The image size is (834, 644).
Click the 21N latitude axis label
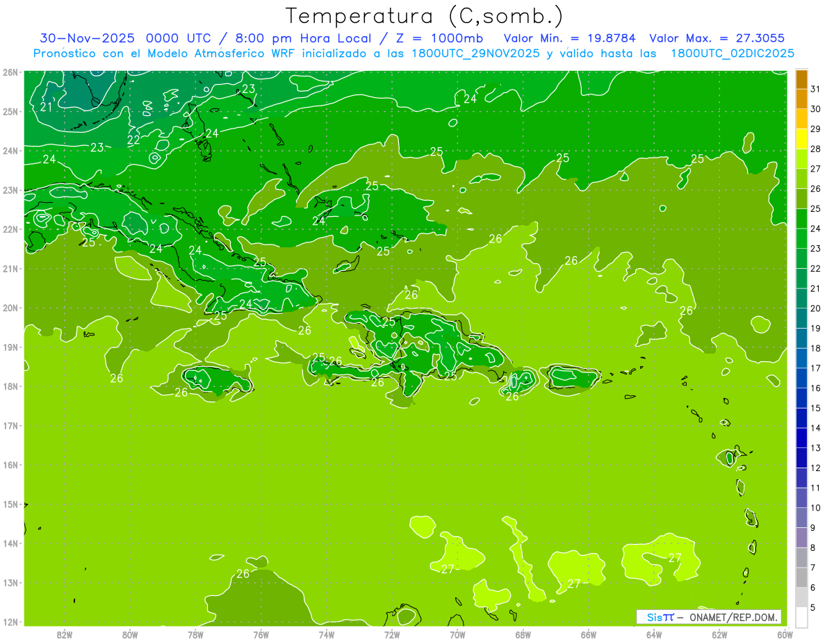coord(10,268)
